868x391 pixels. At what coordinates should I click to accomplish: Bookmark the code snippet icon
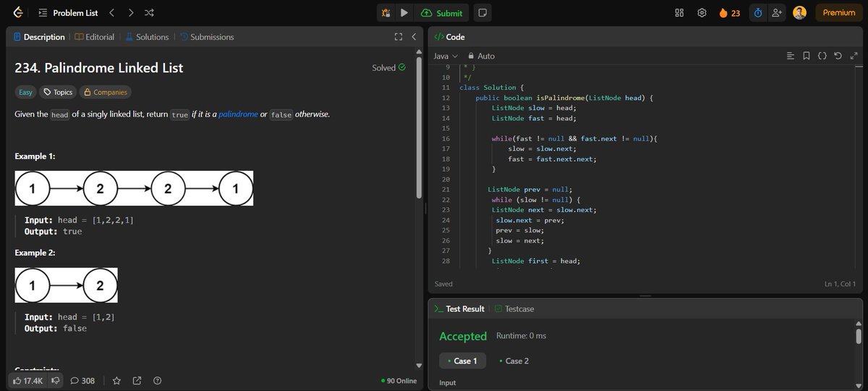click(x=806, y=56)
